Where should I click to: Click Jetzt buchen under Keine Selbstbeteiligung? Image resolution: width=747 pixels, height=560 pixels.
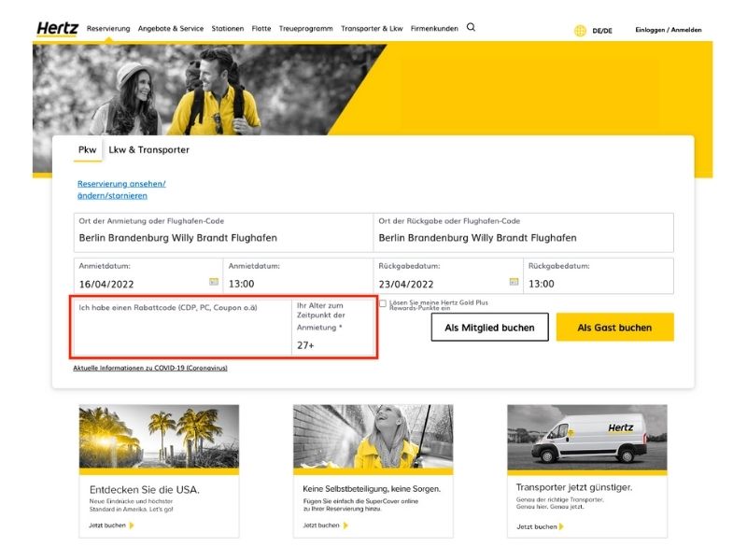tap(321, 525)
